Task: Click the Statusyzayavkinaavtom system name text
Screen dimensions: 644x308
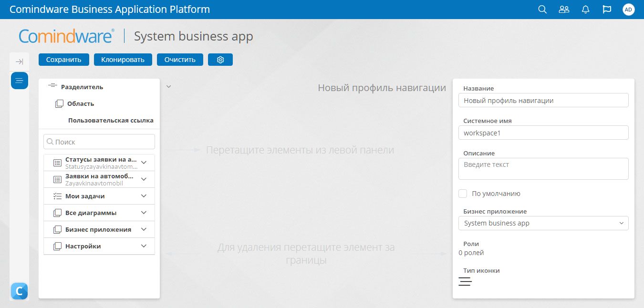Action: 102,167
